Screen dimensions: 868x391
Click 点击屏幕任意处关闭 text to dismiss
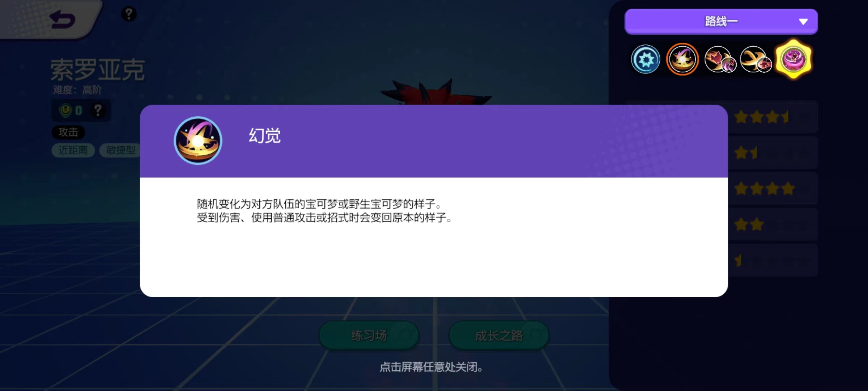click(431, 367)
